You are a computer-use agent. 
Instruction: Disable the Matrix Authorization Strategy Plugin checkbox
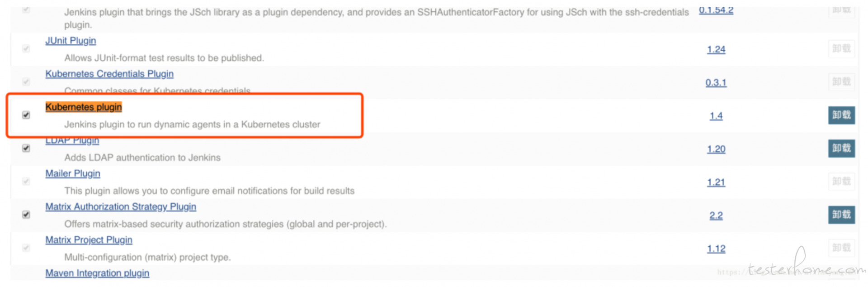coord(26,215)
